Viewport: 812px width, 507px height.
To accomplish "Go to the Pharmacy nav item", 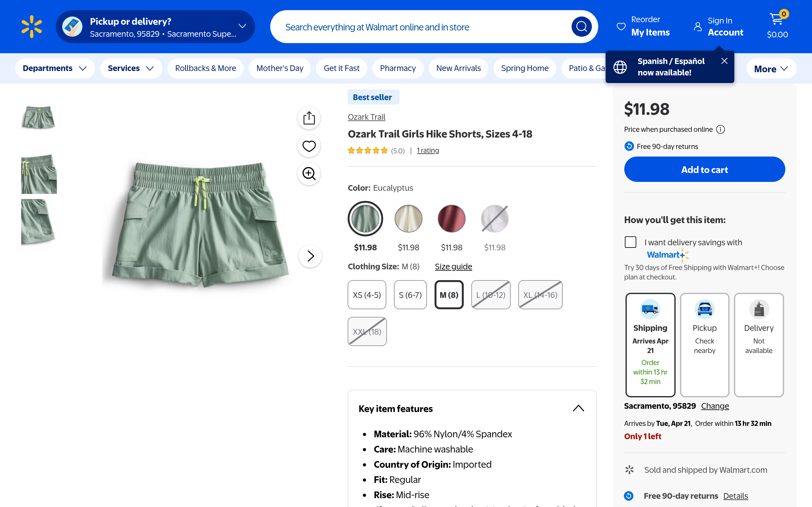I will (398, 68).
